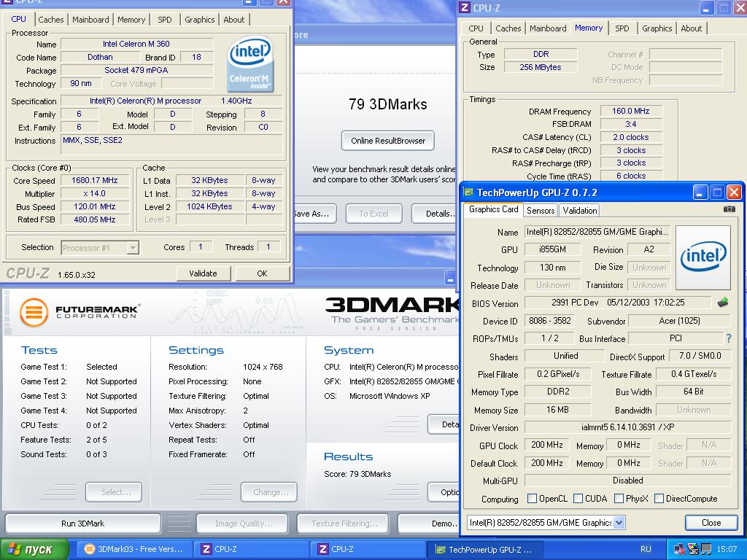The width and height of the screenshot is (747, 560).
Task: Click the Image Quality button
Action: [x=242, y=524]
